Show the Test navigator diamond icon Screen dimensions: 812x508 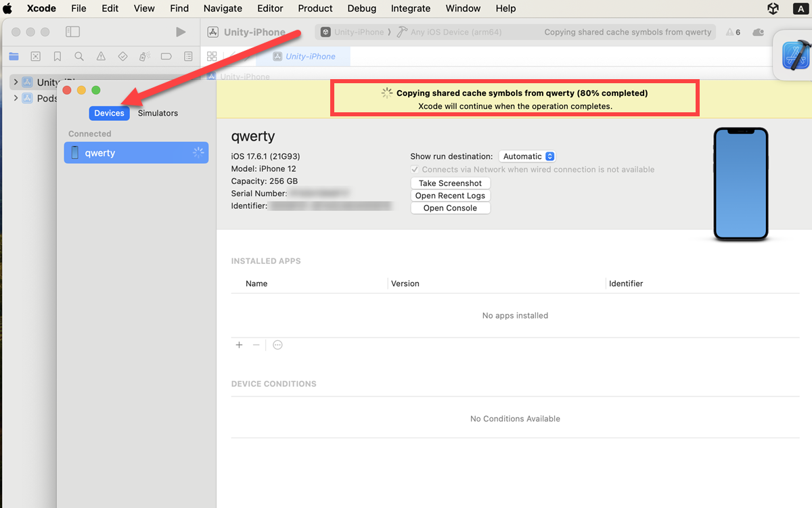pyautogui.click(x=122, y=56)
